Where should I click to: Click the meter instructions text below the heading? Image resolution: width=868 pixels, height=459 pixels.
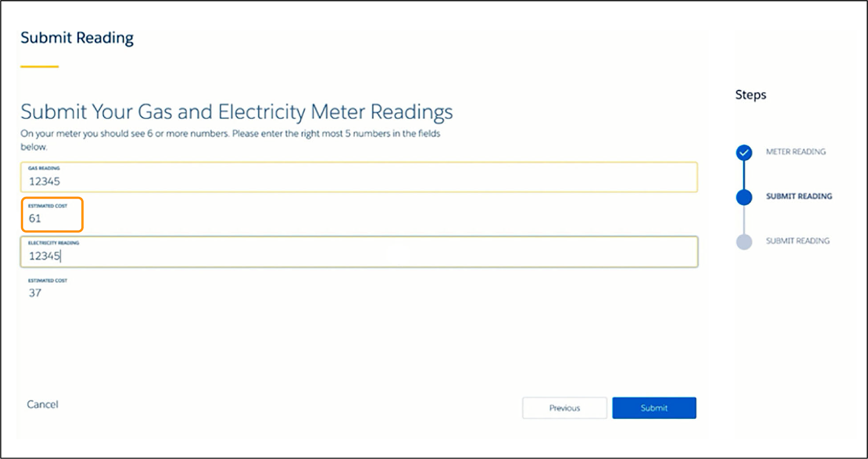pyautogui.click(x=230, y=133)
